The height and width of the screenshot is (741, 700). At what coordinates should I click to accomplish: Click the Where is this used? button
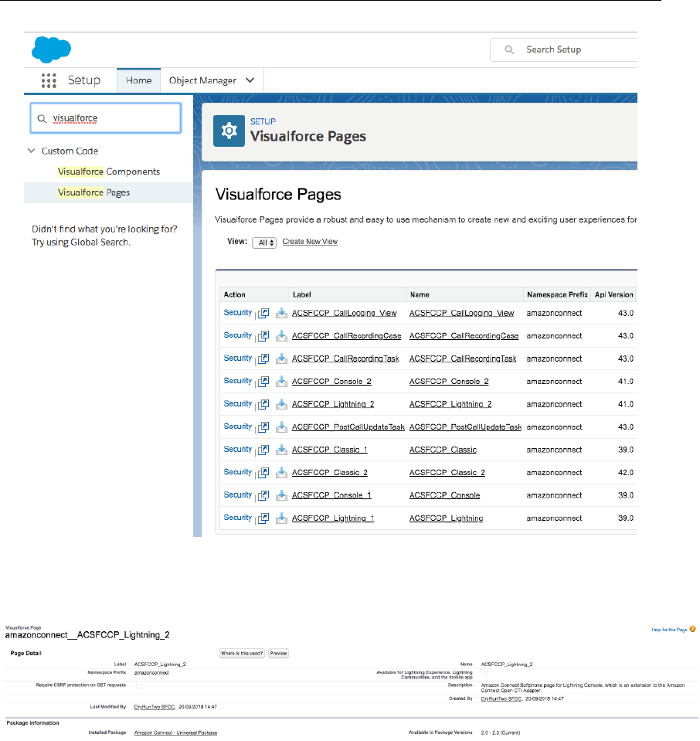pos(242,653)
